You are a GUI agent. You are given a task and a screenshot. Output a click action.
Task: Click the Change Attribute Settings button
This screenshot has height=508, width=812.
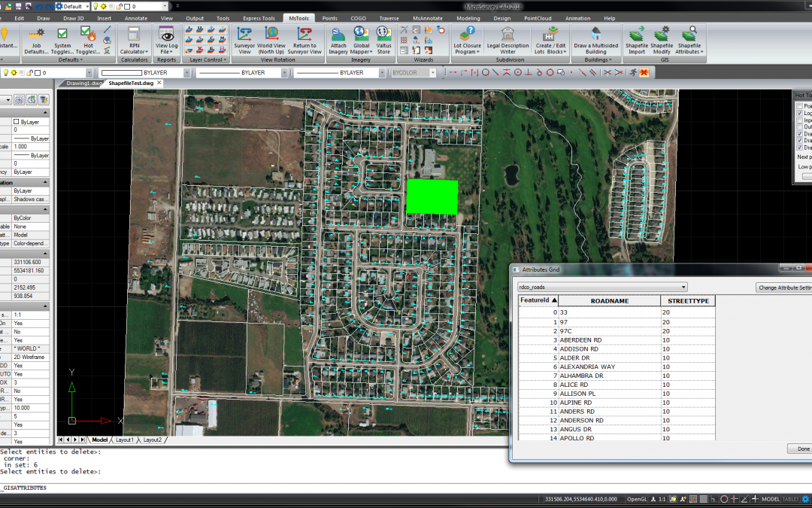(783, 287)
